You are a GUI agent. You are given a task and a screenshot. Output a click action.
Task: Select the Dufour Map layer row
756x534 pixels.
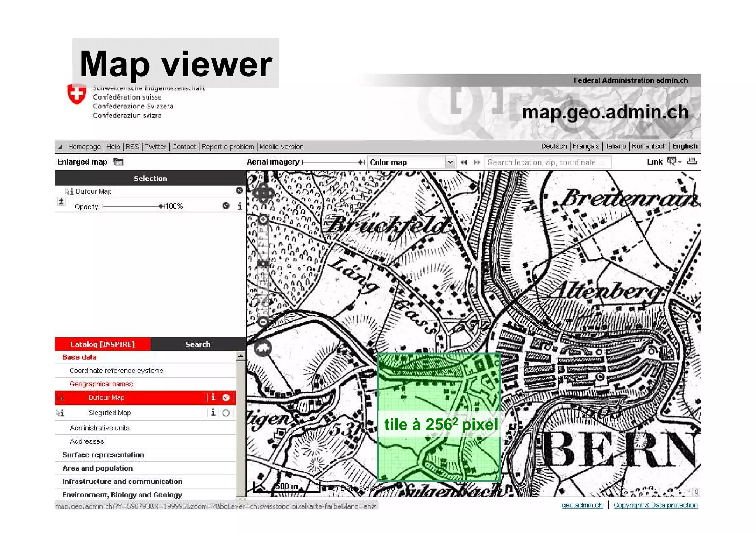(x=145, y=397)
